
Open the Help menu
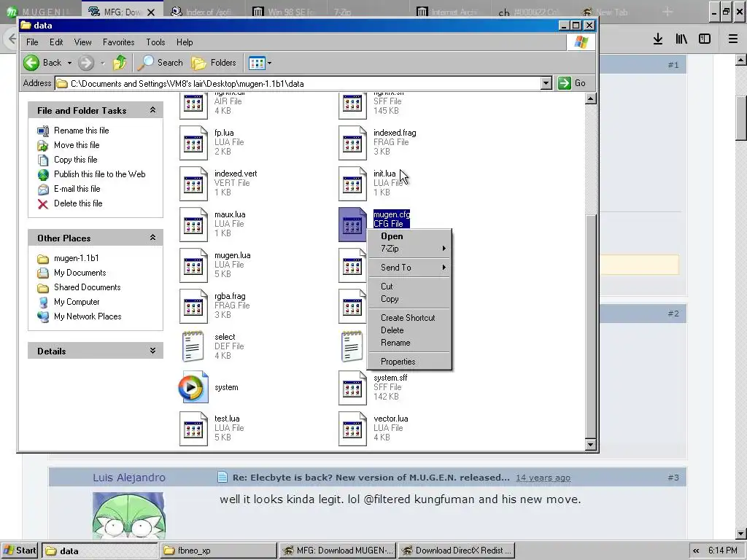point(185,42)
